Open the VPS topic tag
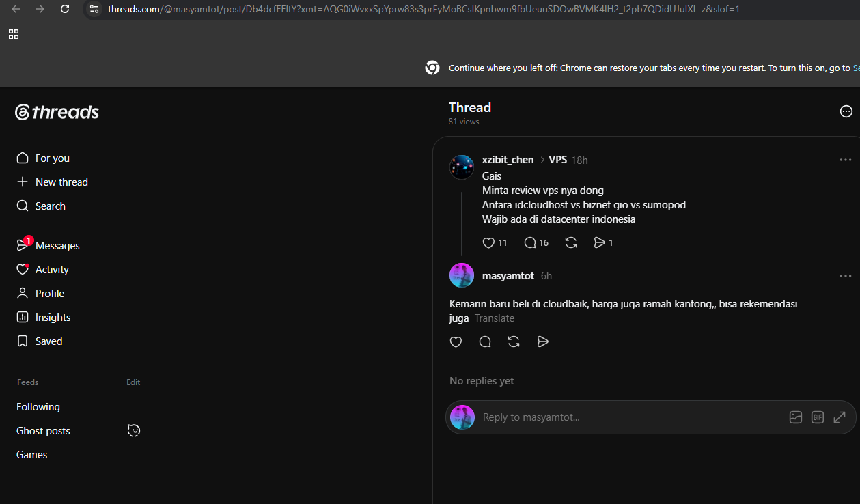This screenshot has height=504, width=860. click(x=558, y=159)
